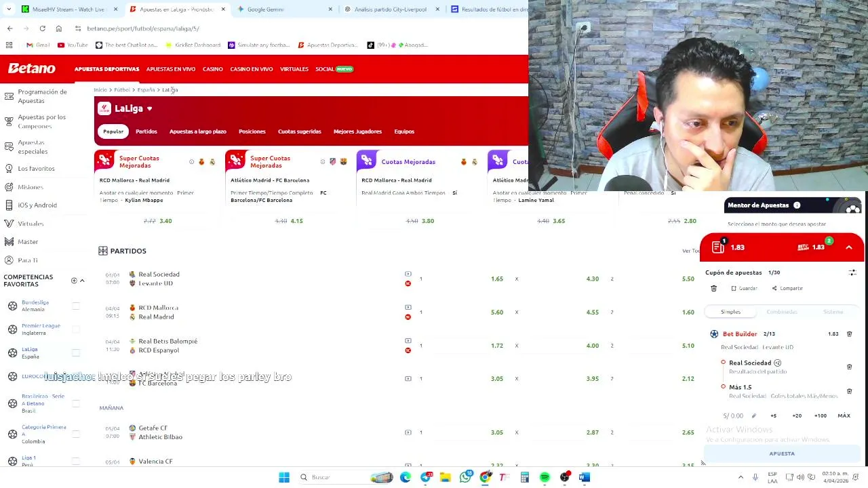Screen dimensions: 868x488
Task: Open Calculator from the taskbar
Action: point(524,477)
